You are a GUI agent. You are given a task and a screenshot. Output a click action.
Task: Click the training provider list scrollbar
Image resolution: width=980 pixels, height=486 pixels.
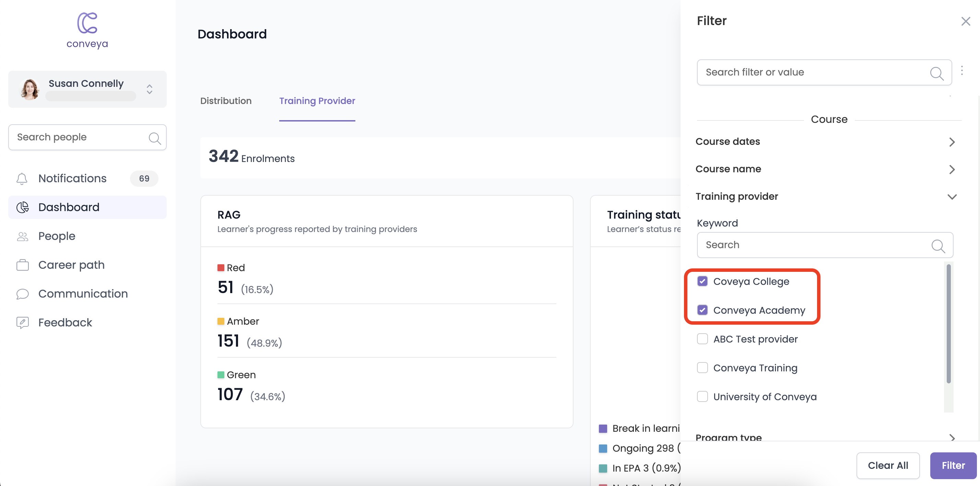(949, 324)
